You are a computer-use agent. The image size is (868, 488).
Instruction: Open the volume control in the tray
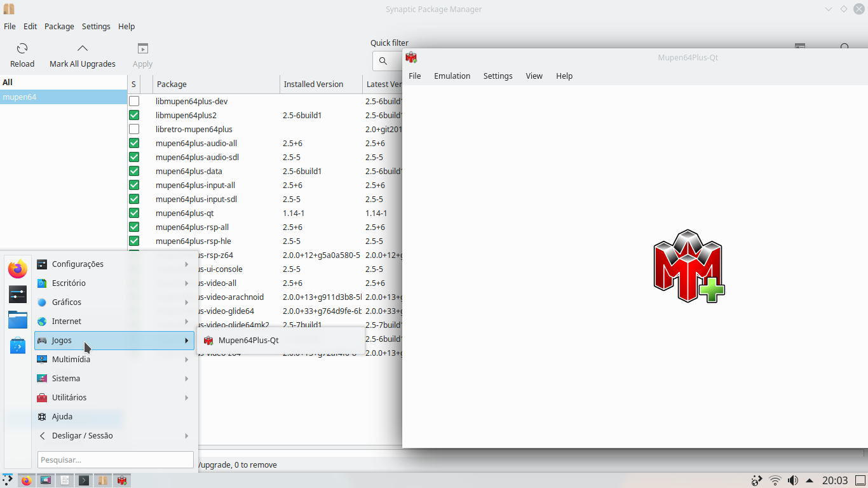coord(793,480)
